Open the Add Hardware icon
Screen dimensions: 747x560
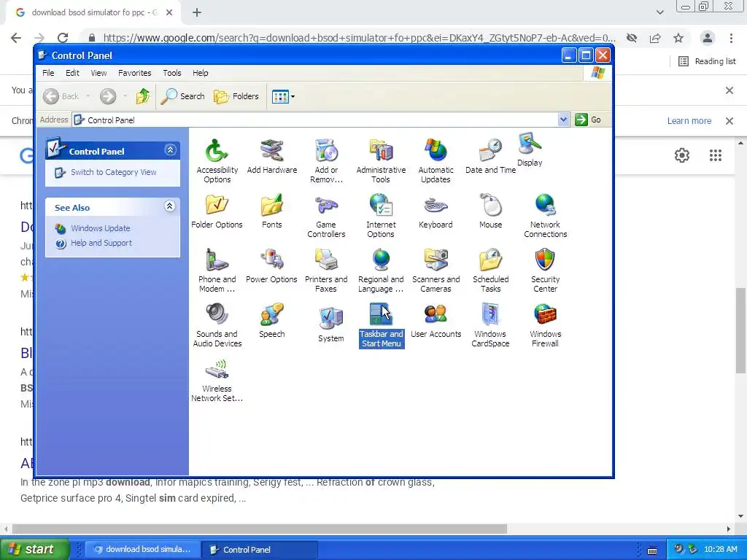[x=271, y=157]
